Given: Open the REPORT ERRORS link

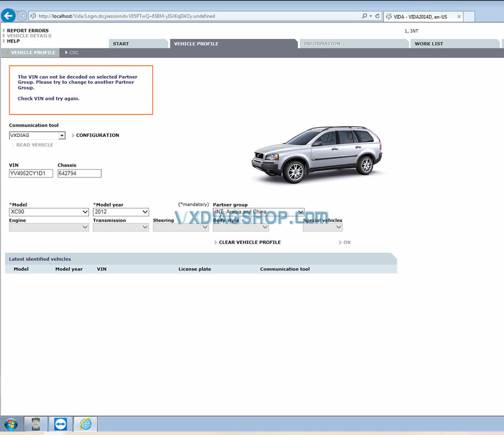Looking at the screenshot, I should coord(28,31).
